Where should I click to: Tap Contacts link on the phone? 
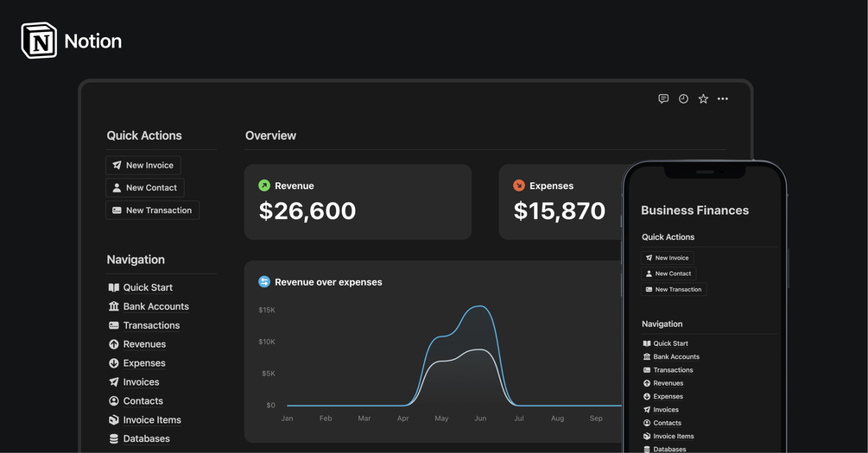click(667, 423)
